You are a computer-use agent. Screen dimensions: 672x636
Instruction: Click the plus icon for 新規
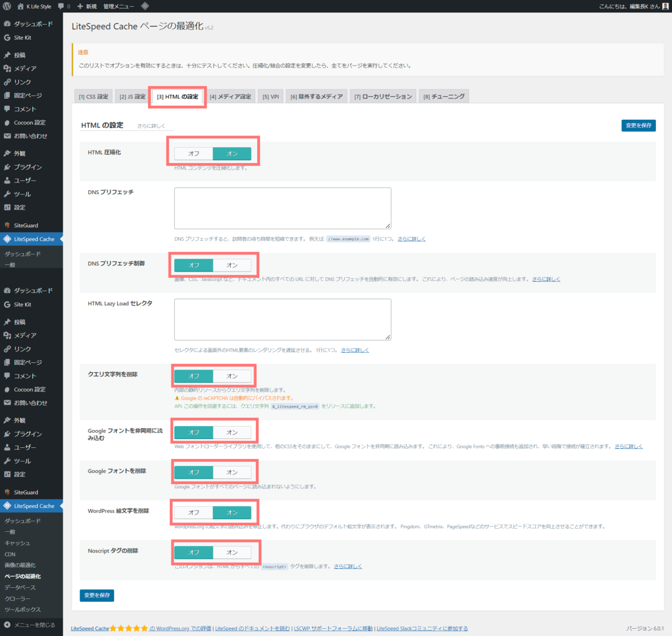[80, 6]
